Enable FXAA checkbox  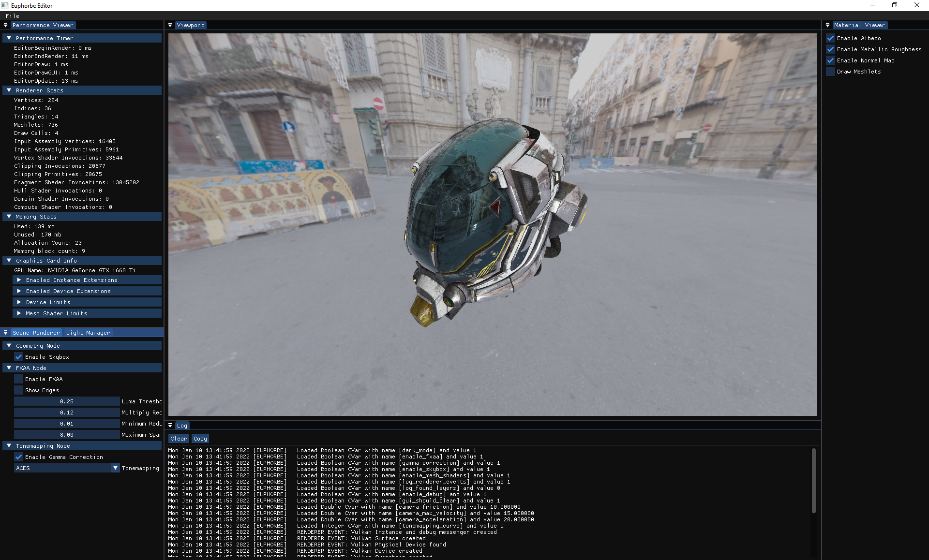coord(19,379)
